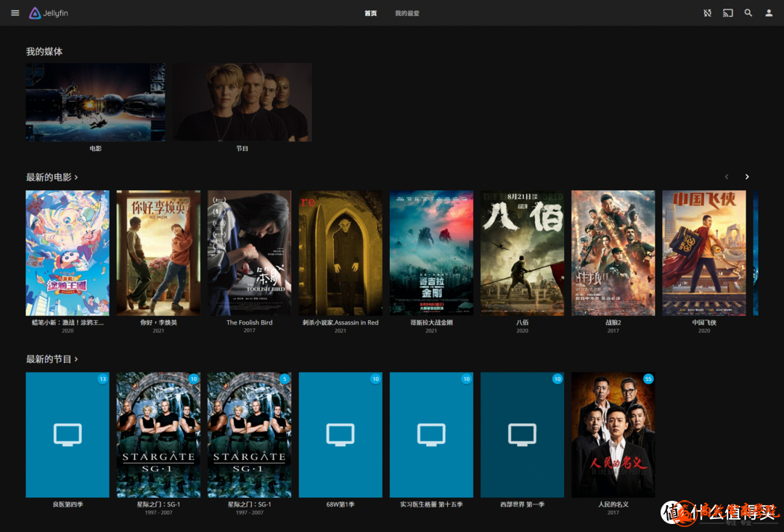Open the 哥斯拉大战金刚 poster
Screen dimensions: 784x532
[431, 253]
